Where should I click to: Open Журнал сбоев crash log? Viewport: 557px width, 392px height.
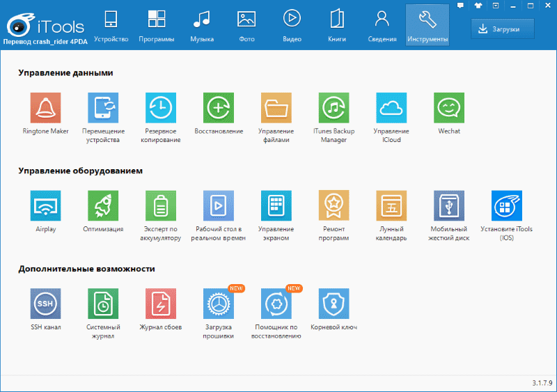pos(161,304)
